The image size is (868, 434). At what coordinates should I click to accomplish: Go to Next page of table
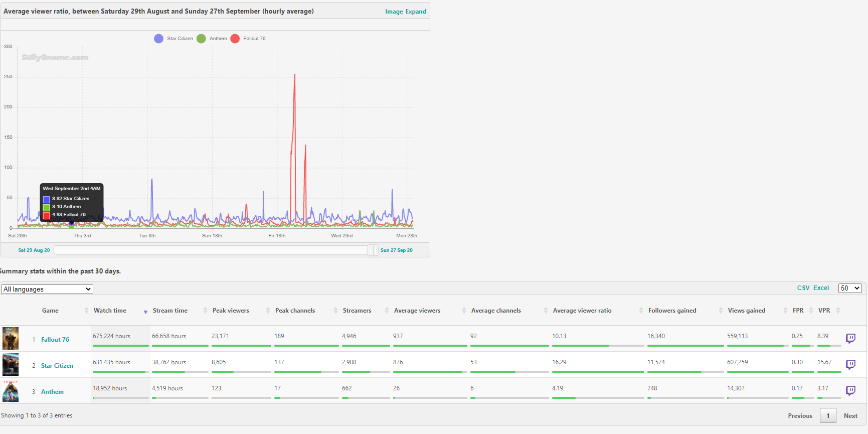click(850, 416)
